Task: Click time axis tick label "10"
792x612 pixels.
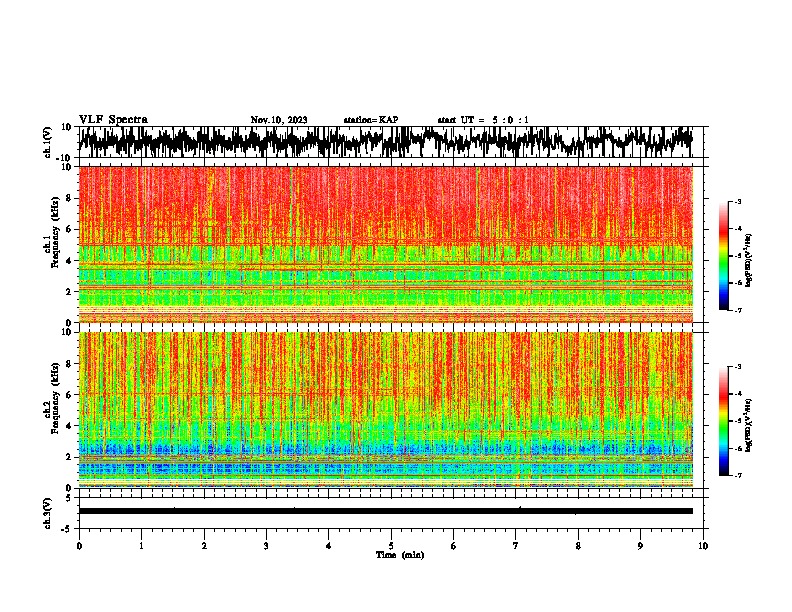Action: (703, 546)
